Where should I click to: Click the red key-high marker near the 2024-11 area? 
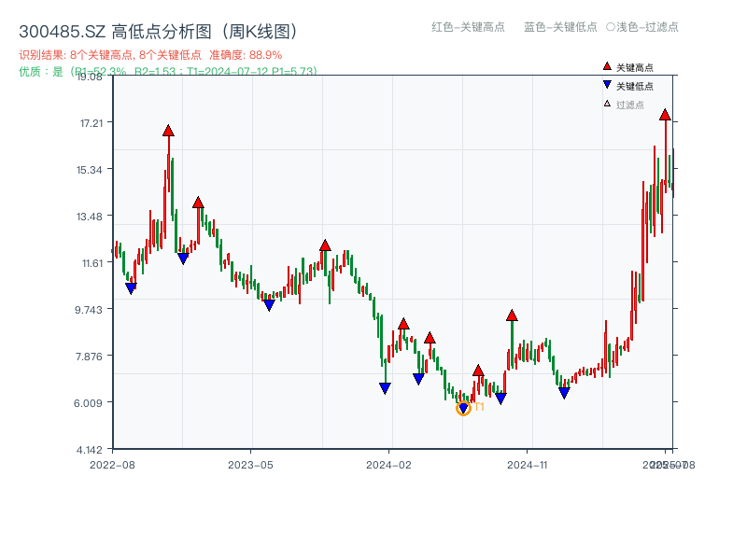(x=511, y=315)
